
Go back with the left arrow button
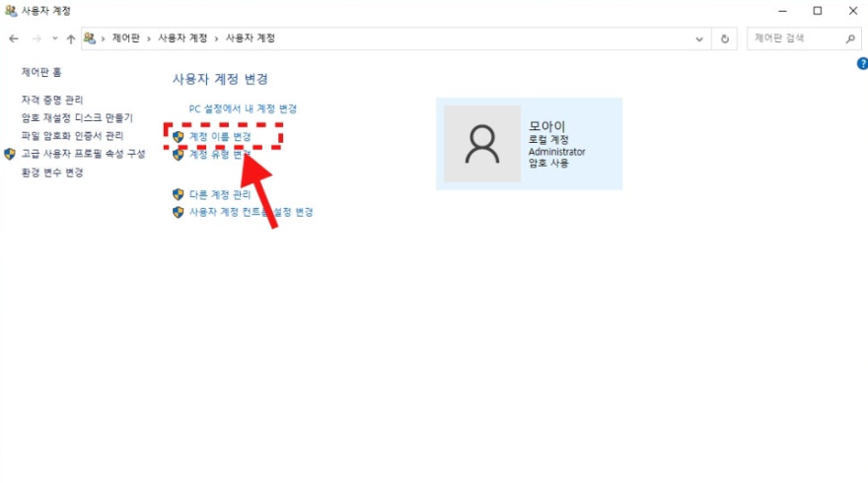(14, 38)
